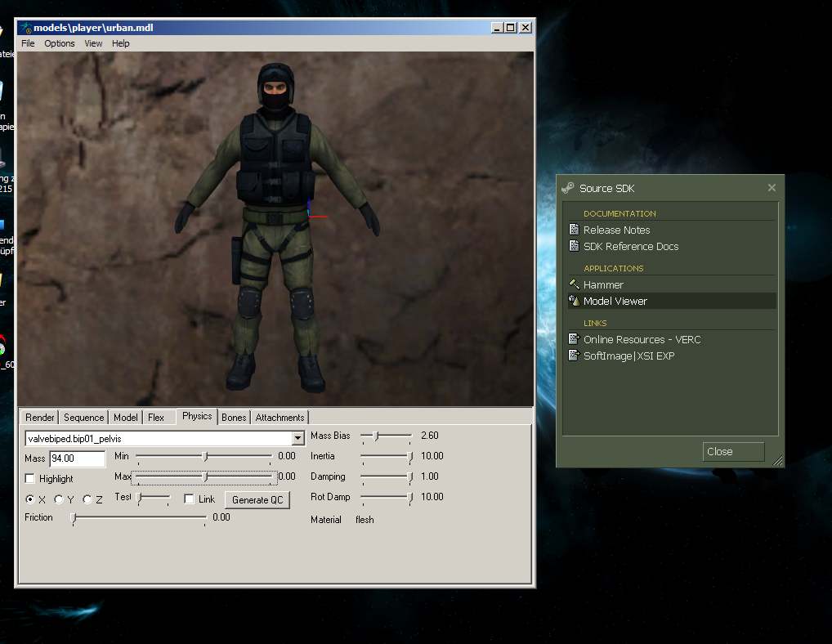832x644 pixels.
Task: Open the Release Notes document icon
Action: pos(574,229)
